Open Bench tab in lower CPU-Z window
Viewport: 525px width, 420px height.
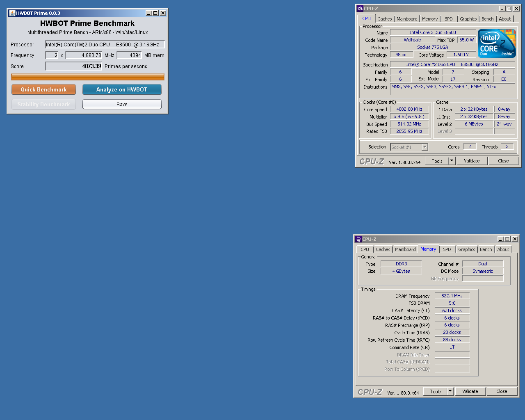tap(486, 249)
